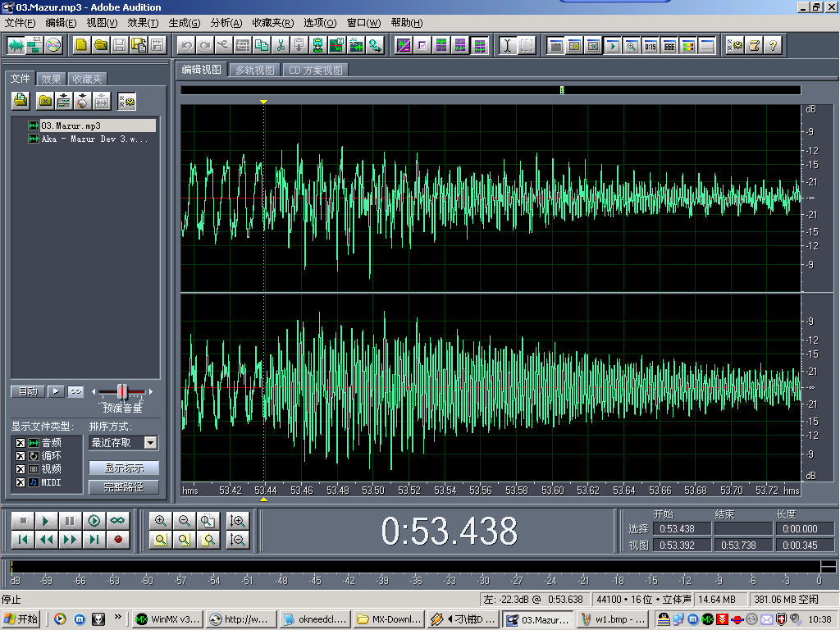Click the magnifier zoom controls window icon
This screenshot has height=630, width=840.
point(631,46)
